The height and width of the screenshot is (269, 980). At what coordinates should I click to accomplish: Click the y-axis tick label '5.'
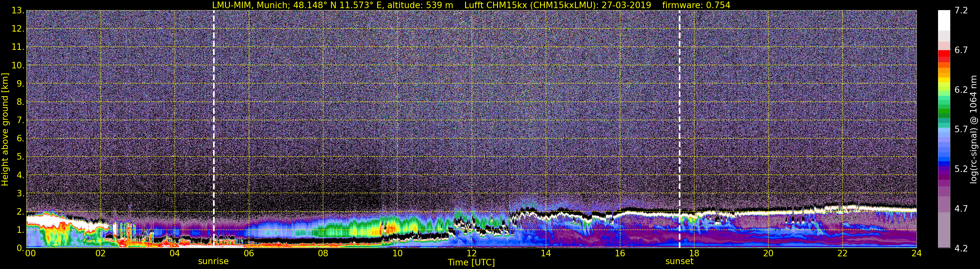pyautogui.click(x=20, y=157)
